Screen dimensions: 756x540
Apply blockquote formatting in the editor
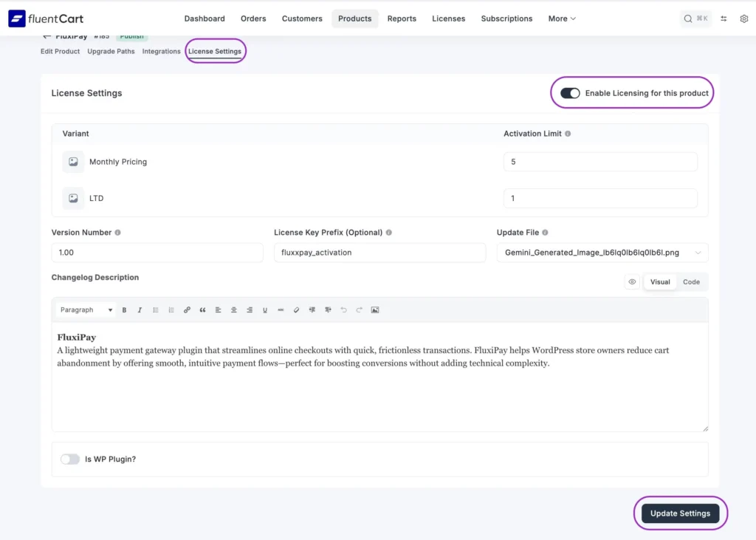tap(203, 310)
